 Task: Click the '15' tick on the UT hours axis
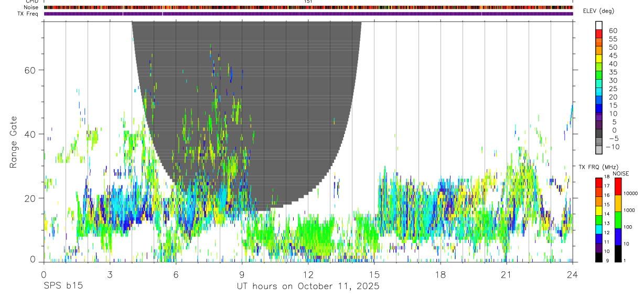click(x=374, y=274)
